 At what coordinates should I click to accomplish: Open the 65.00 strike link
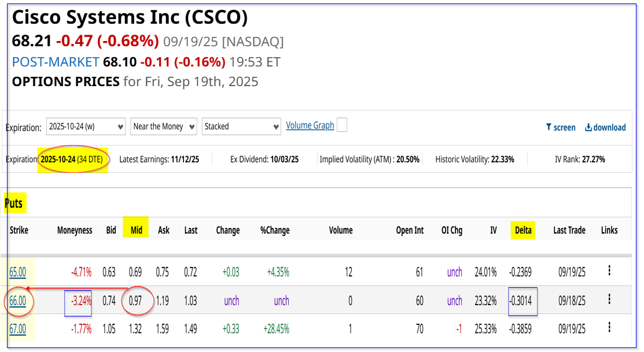(18, 272)
